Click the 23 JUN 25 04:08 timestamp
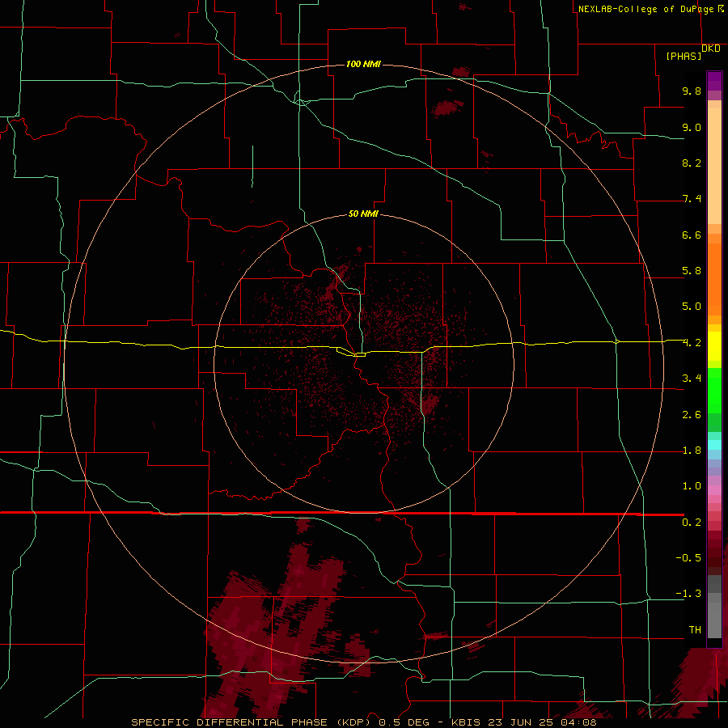The height and width of the screenshot is (728, 728). [544, 722]
